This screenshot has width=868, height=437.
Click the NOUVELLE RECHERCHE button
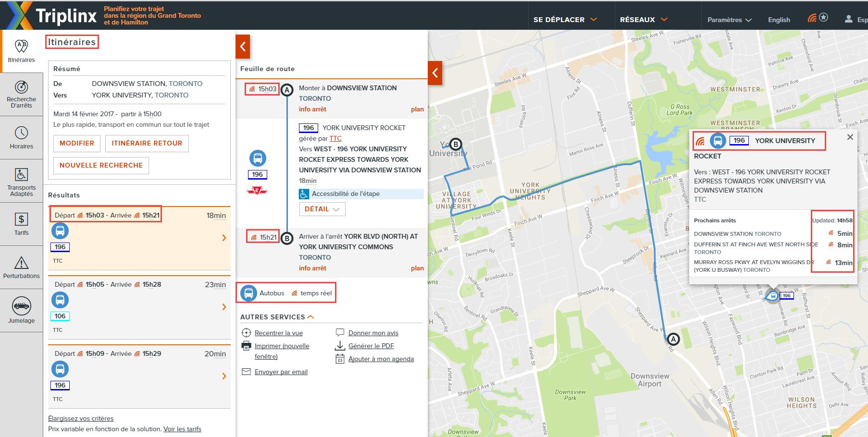[x=101, y=165]
